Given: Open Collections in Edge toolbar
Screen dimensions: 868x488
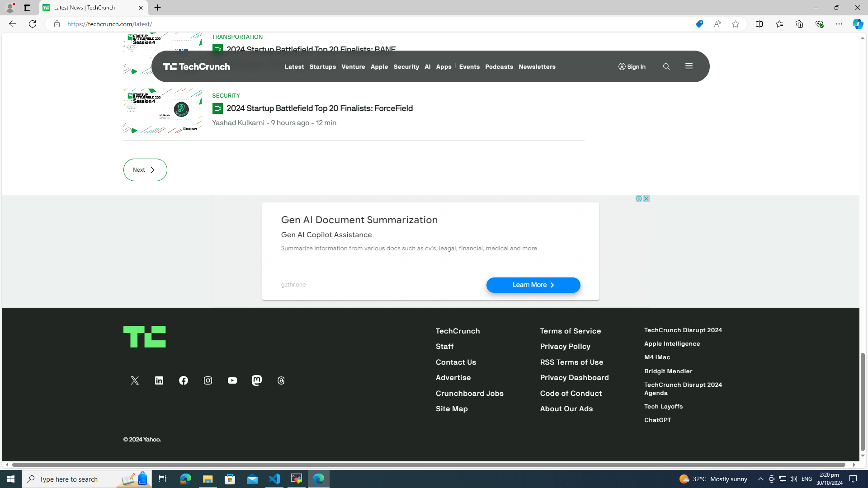Looking at the screenshot, I should [x=799, y=24].
